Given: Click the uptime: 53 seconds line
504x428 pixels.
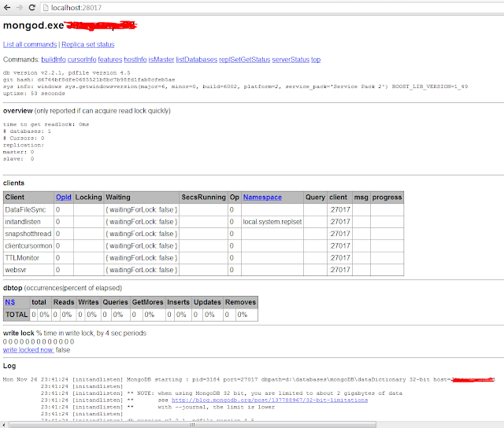Looking at the screenshot, I should pos(34,94).
